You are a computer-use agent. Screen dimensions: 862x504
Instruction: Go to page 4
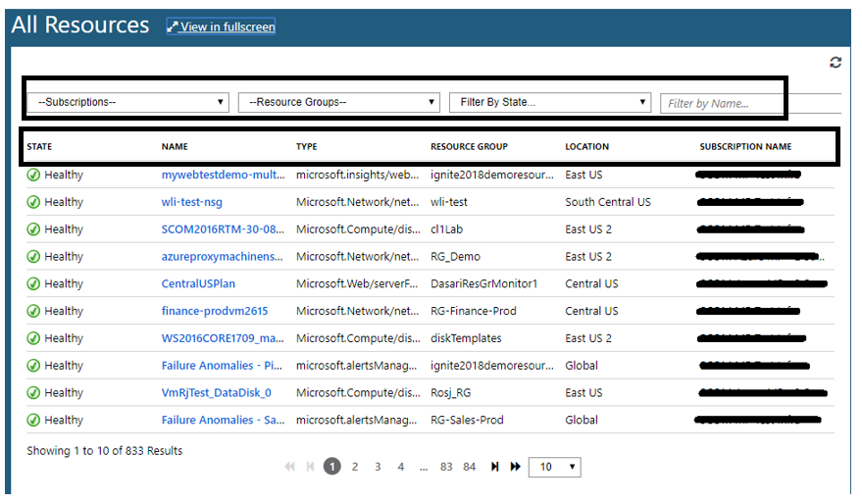pyautogui.click(x=401, y=467)
